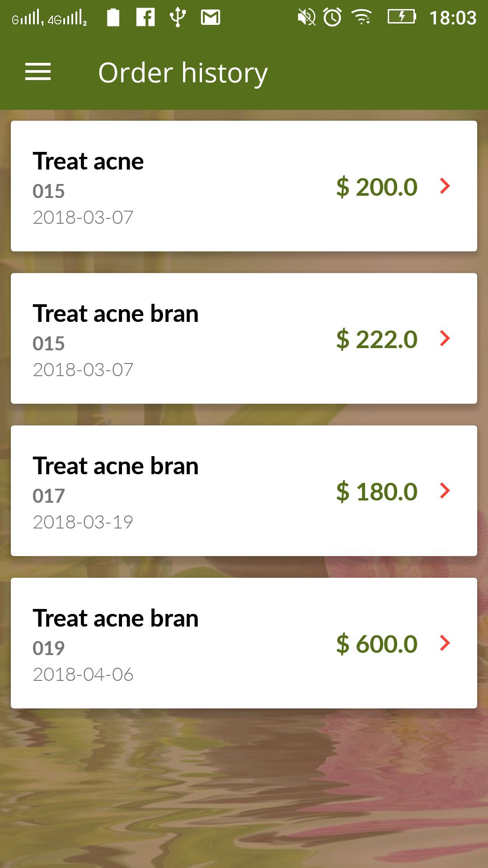Tap order number 017
Image resolution: width=488 pixels, height=868 pixels.
[x=49, y=496]
